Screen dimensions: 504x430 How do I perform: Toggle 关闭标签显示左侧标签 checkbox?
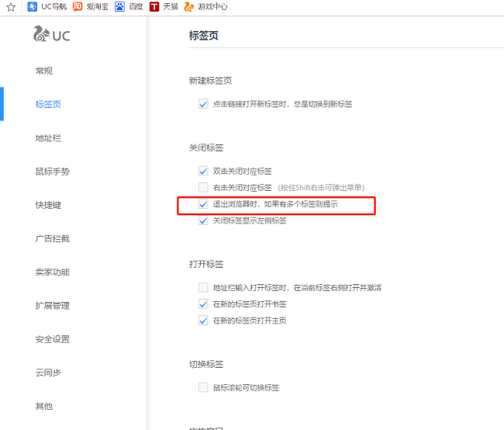[x=203, y=220]
